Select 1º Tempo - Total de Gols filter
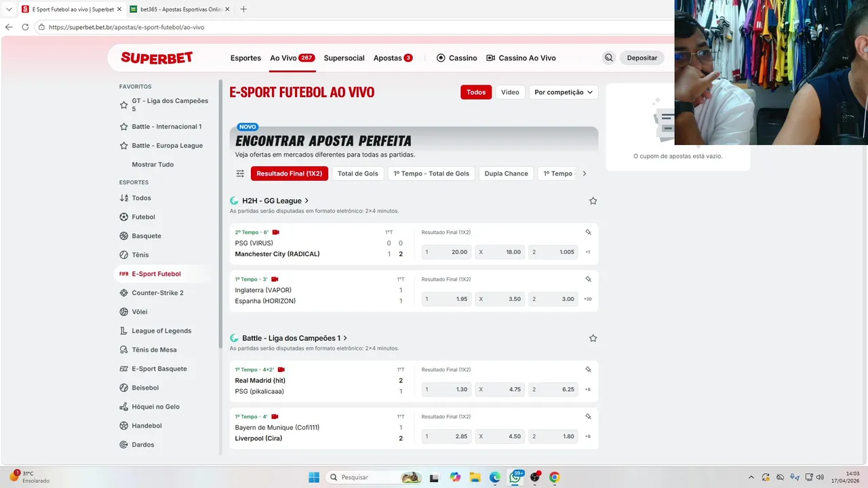 [x=431, y=174]
